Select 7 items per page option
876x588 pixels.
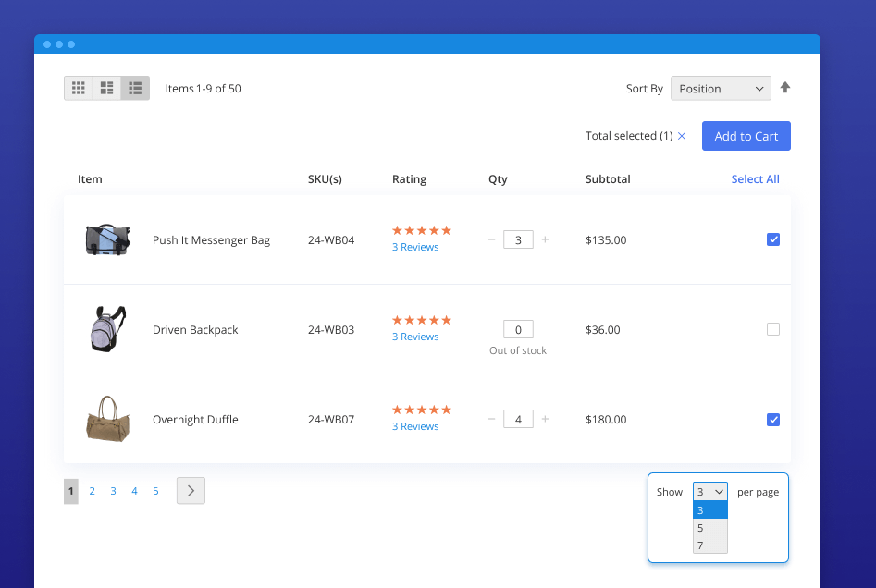point(709,545)
